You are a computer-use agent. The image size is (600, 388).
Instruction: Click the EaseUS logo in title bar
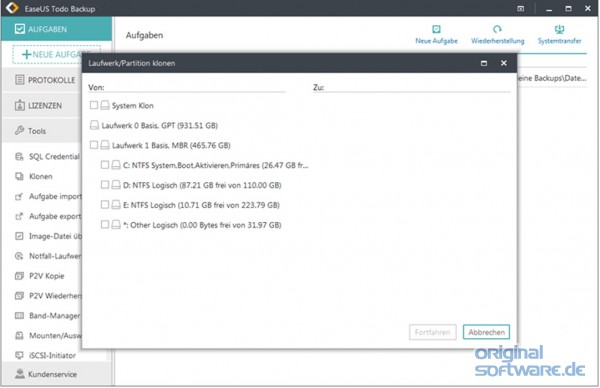click(x=12, y=8)
